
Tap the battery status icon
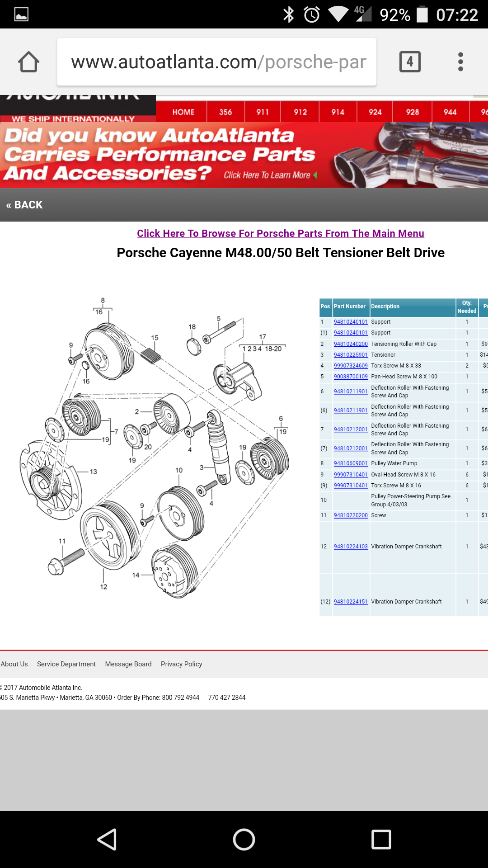[422, 14]
